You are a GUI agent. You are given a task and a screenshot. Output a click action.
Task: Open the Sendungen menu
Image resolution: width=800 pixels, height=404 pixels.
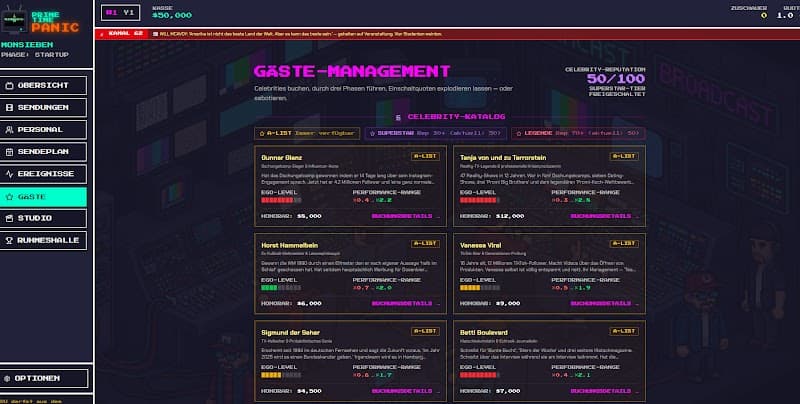(43, 108)
